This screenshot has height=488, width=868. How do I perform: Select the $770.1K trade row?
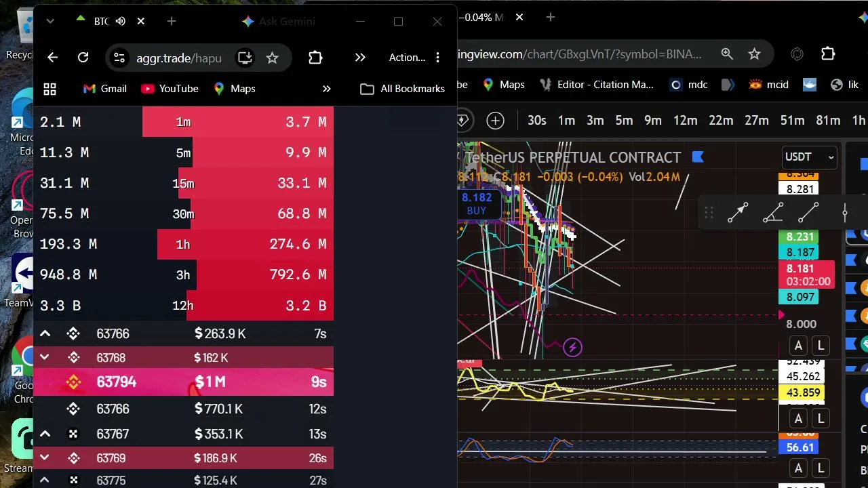(x=183, y=409)
